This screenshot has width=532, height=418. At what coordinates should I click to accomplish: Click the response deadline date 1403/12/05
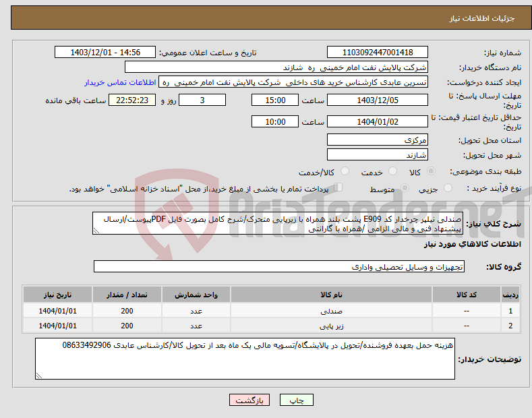tap(378, 100)
